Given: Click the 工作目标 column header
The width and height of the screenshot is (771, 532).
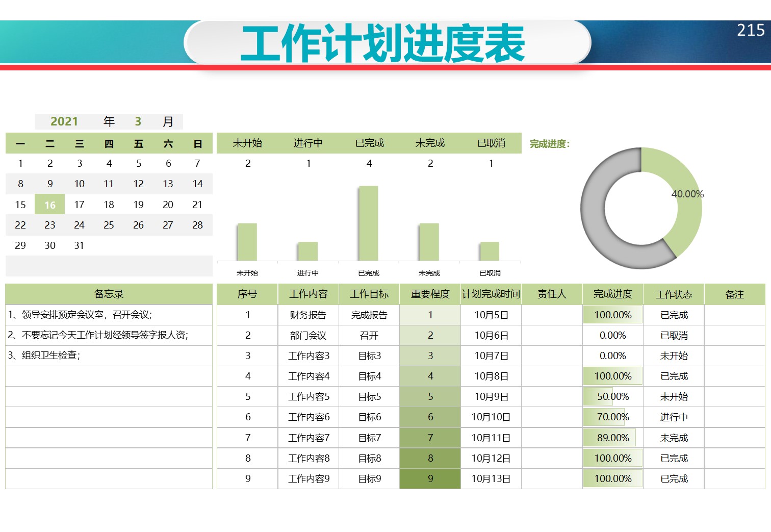Looking at the screenshot, I should click(x=369, y=294).
